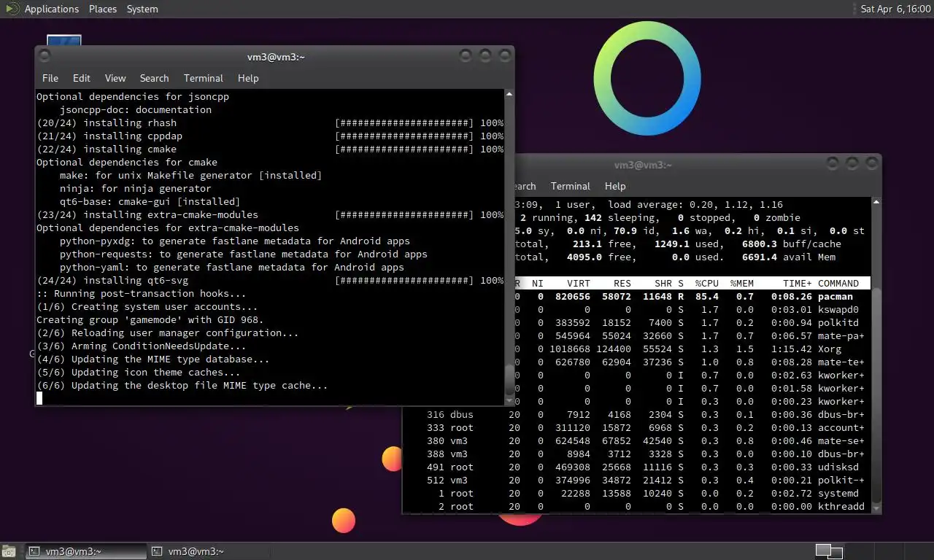The width and height of the screenshot is (934, 560).
Task: Close the rear terminal window running top
Action: click(871, 164)
